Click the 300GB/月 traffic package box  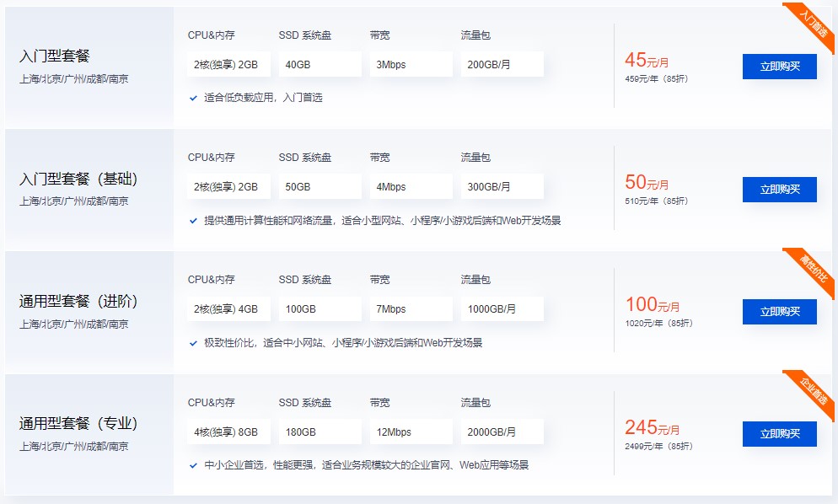click(502, 186)
